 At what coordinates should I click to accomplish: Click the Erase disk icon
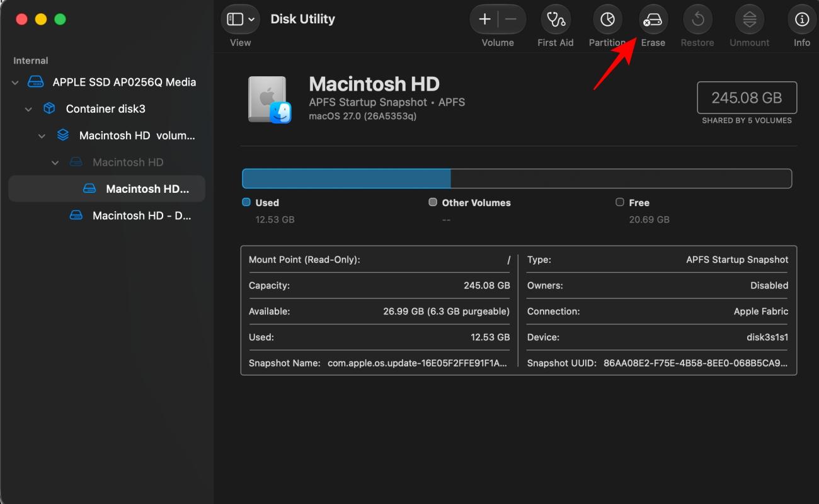click(x=653, y=20)
